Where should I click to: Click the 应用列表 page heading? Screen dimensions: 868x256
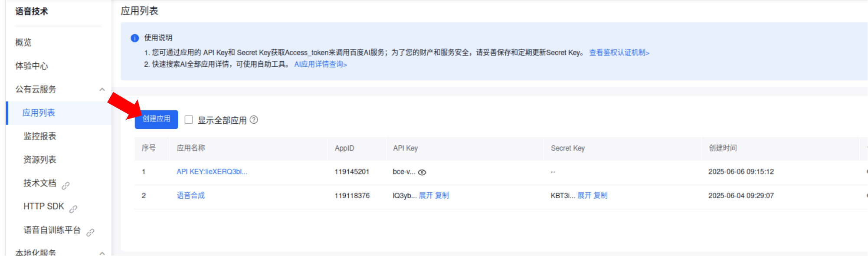click(x=139, y=11)
